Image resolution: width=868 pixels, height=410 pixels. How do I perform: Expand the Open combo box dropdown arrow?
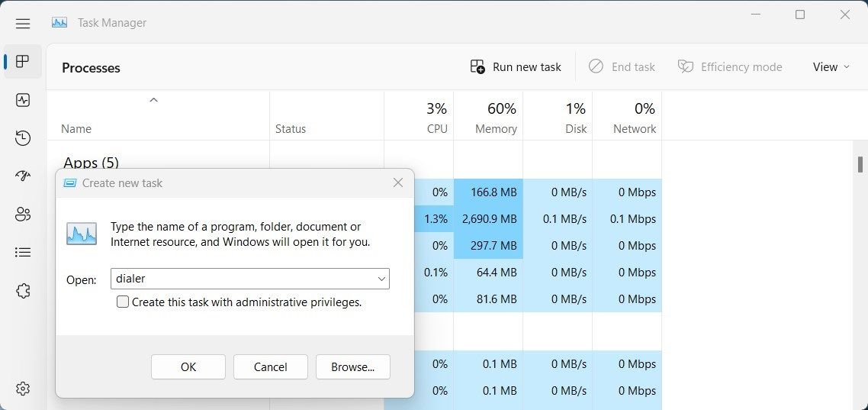click(381, 279)
